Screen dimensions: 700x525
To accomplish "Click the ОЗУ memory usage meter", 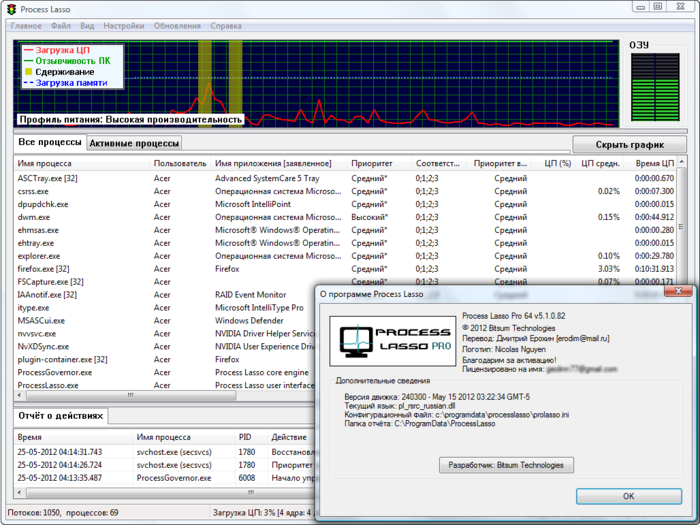I will tap(655, 88).
